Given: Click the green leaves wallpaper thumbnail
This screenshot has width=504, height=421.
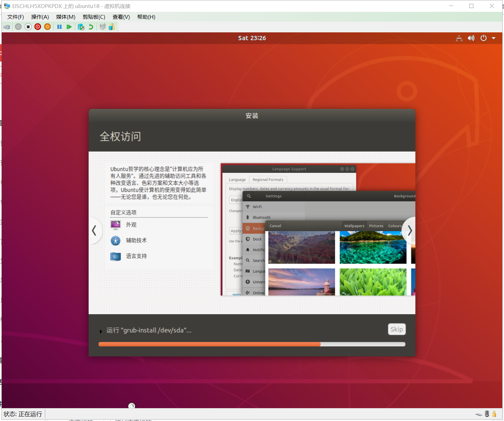Looking at the screenshot, I should click(x=373, y=282).
